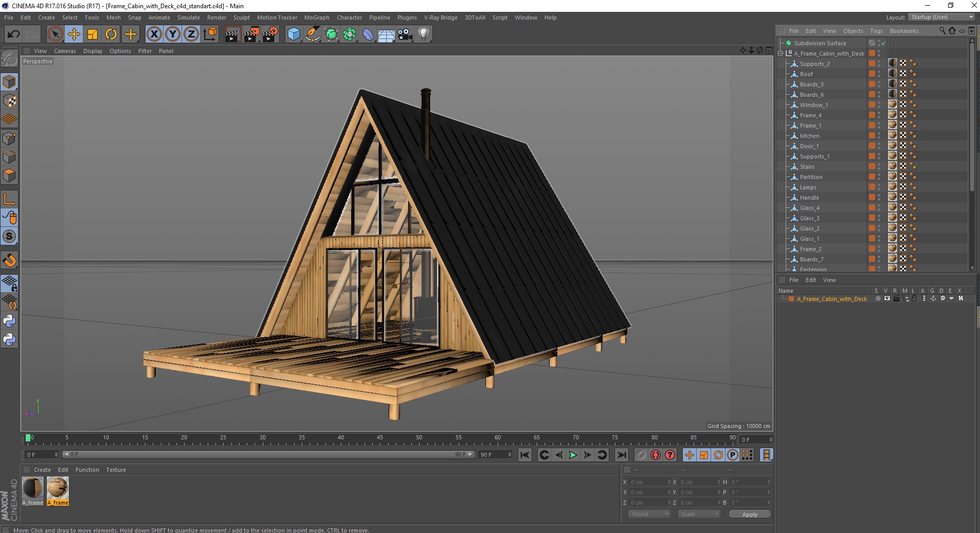Toggle Subdivision Surface enable checkmark

pos(883,43)
